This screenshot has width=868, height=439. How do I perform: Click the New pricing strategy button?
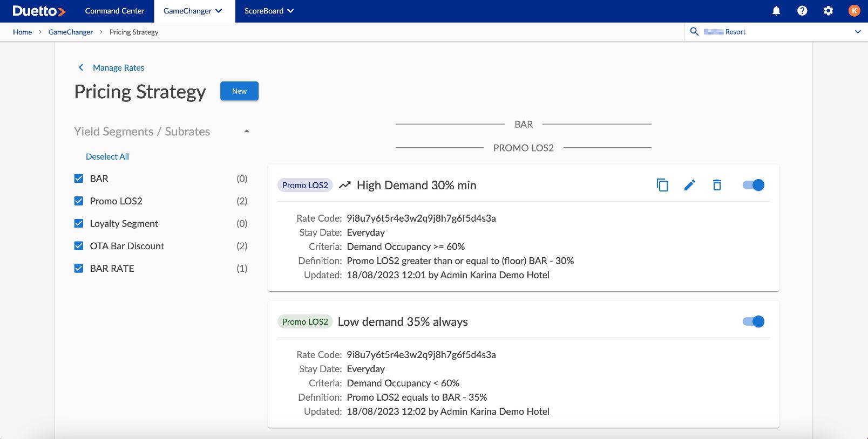point(239,91)
